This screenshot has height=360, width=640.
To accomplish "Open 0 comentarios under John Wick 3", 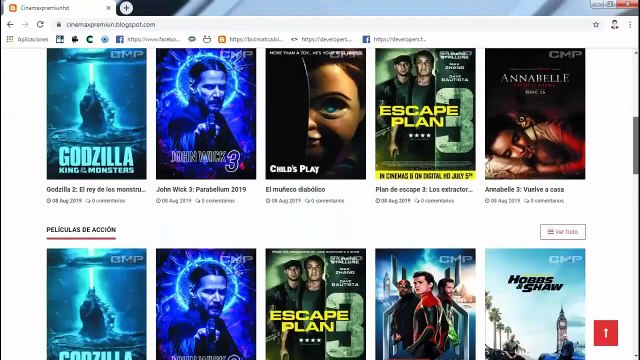I will [215, 201].
